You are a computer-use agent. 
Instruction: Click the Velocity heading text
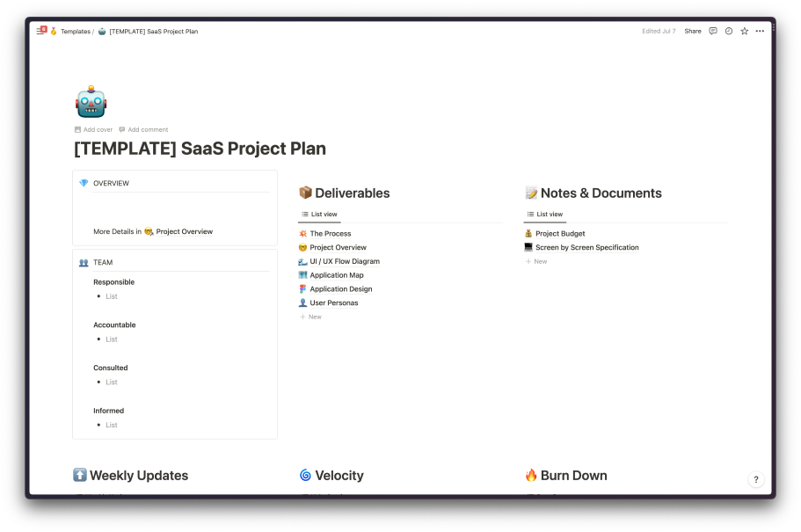point(339,475)
